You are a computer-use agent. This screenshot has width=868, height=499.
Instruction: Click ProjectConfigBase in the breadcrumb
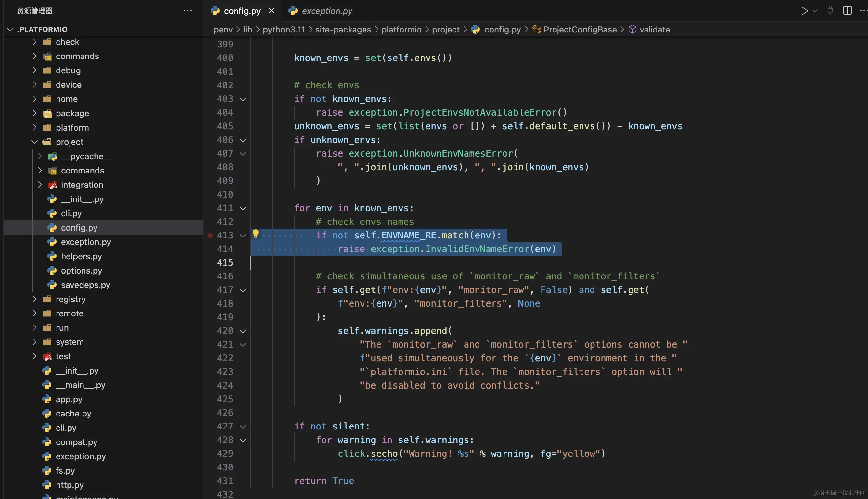(580, 30)
